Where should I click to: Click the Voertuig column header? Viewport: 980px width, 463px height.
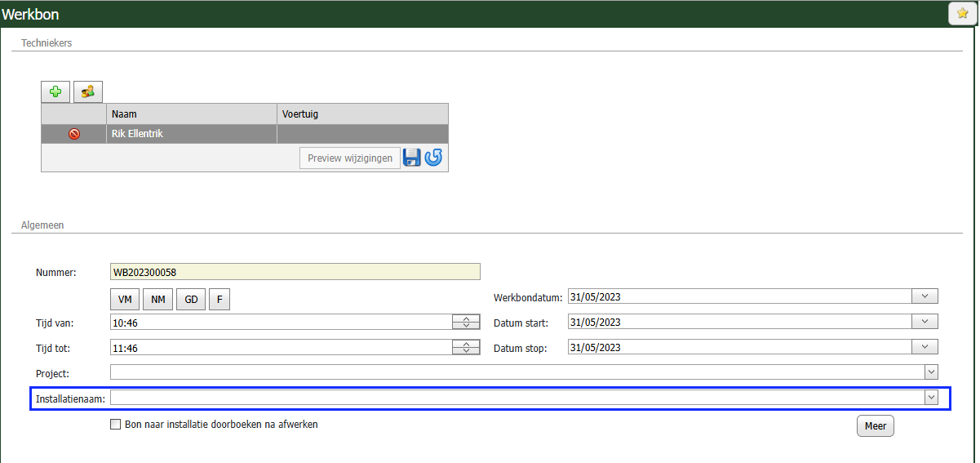click(363, 114)
